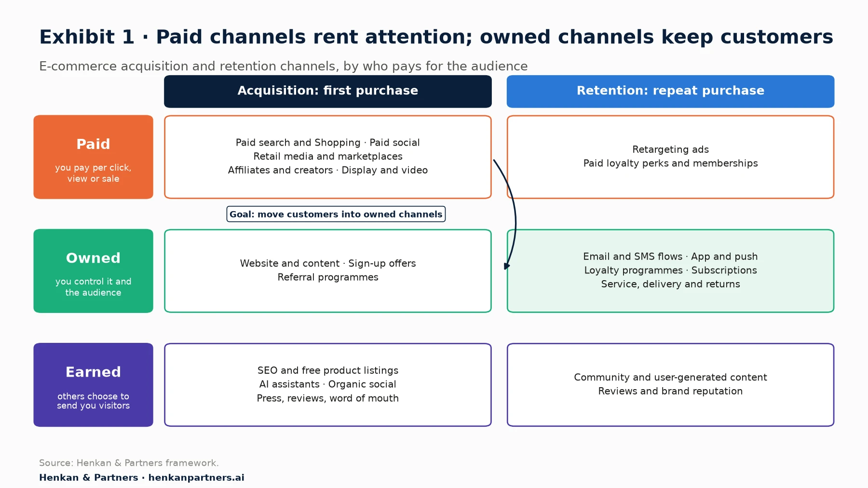Click 'you pay per click, view or sale'
The height and width of the screenshot is (488, 868).
click(x=93, y=173)
